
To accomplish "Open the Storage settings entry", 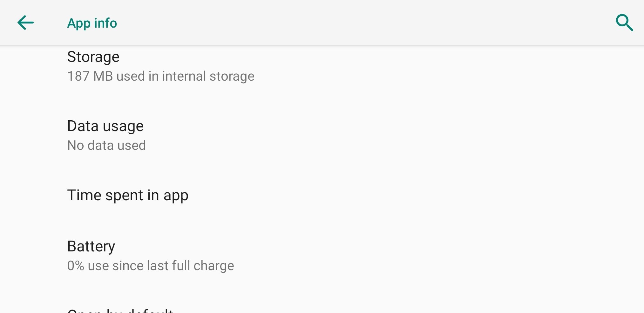I will (93, 57).
